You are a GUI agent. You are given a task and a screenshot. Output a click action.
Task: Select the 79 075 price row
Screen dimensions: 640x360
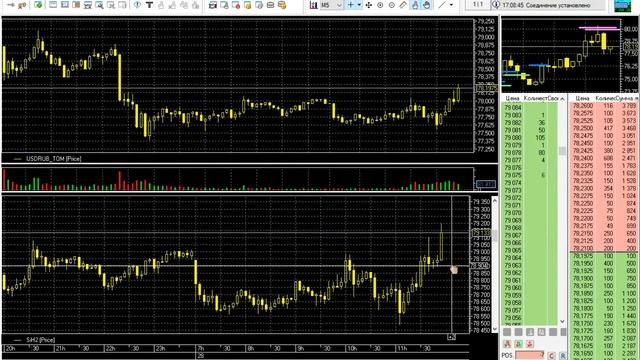point(529,175)
